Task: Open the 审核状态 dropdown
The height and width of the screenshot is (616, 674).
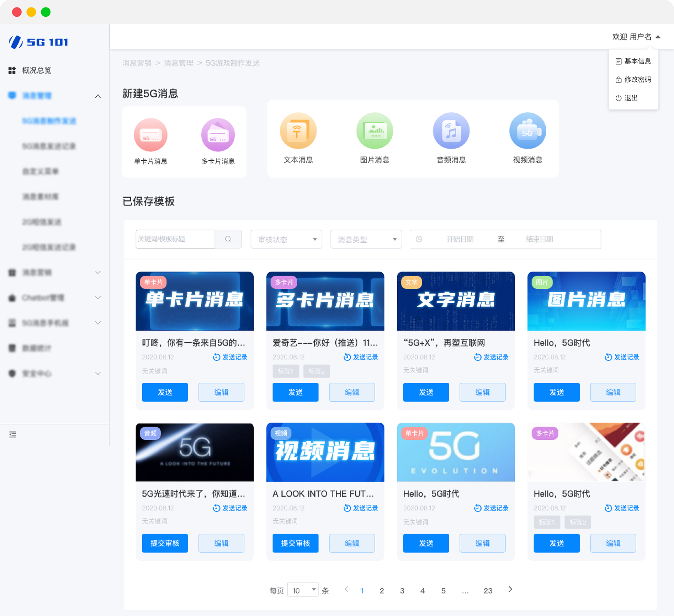Action: (286, 239)
